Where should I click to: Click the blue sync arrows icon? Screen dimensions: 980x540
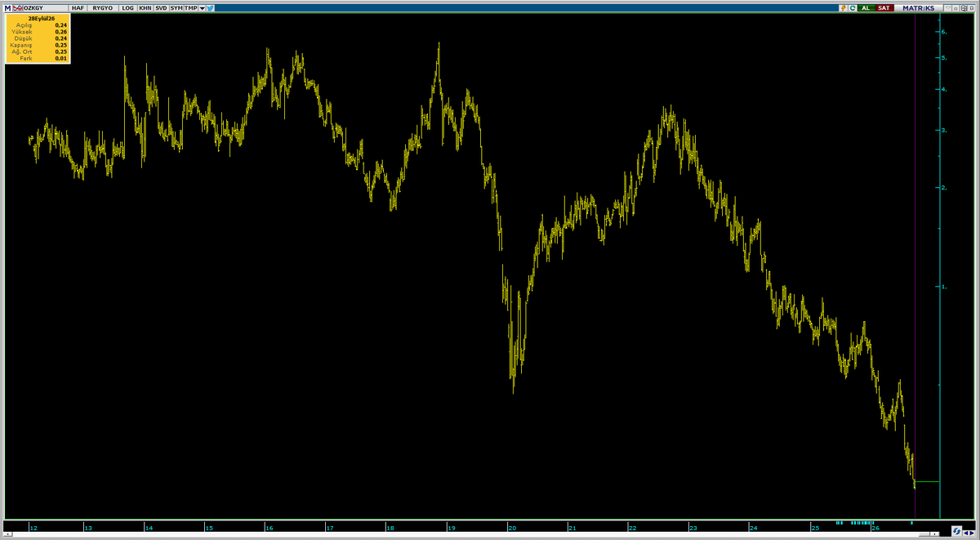click(957, 531)
